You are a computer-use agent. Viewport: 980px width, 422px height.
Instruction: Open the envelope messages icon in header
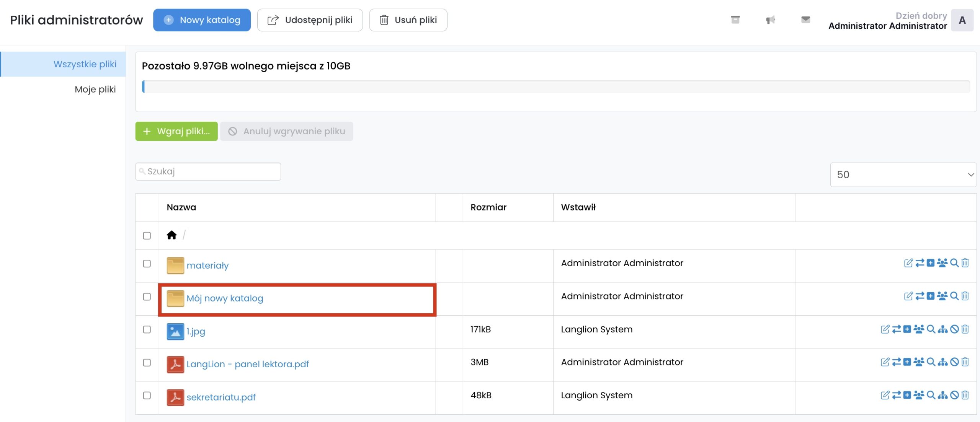pos(805,20)
